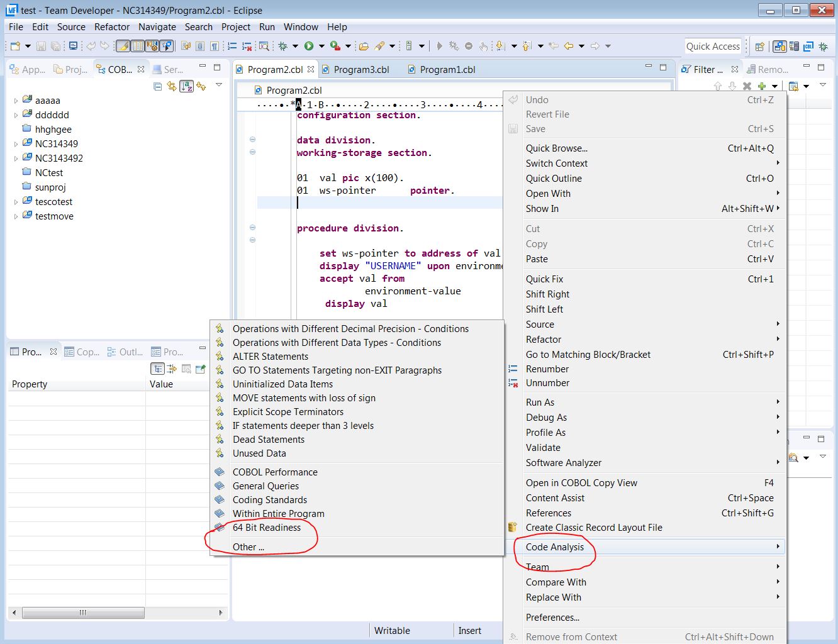Click the green plus icon in Filter view
This screenshot has width=838, height=644.
762,86
